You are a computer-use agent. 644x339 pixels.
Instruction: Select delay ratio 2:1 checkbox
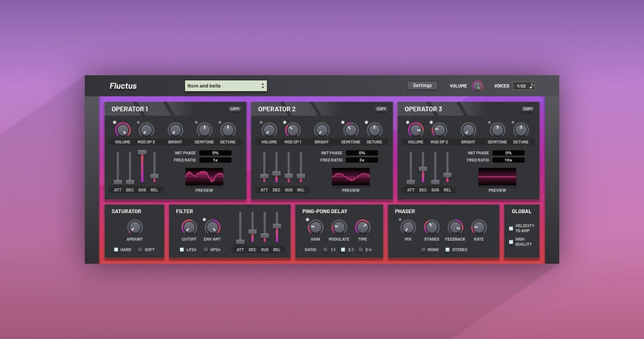pyautogui.click(x=343, y=250)
